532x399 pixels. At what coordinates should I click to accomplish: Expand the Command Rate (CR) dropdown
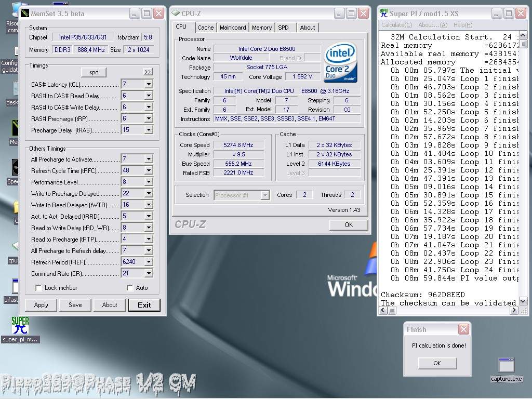[149, 273]
